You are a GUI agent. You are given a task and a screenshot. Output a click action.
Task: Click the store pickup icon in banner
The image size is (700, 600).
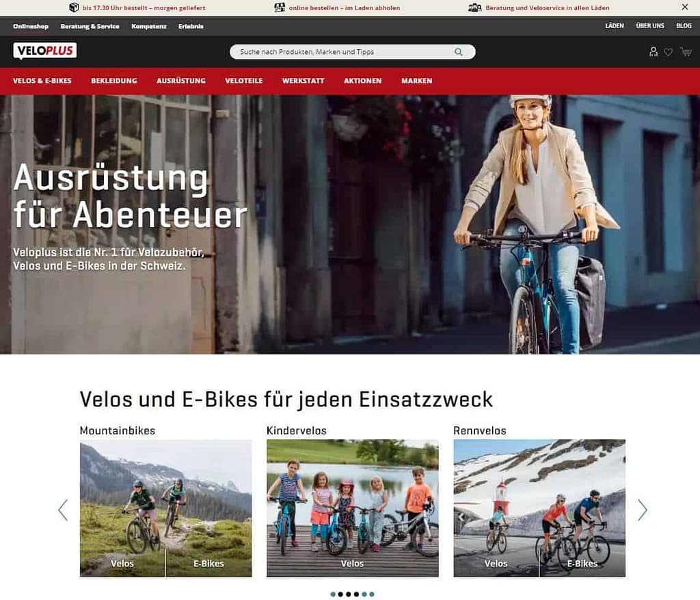(280, 8)
